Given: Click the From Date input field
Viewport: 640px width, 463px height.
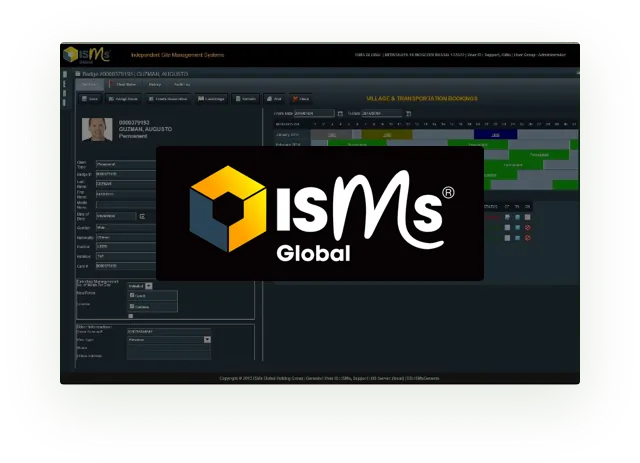Looking at the screenshot, I should [314, 113].
